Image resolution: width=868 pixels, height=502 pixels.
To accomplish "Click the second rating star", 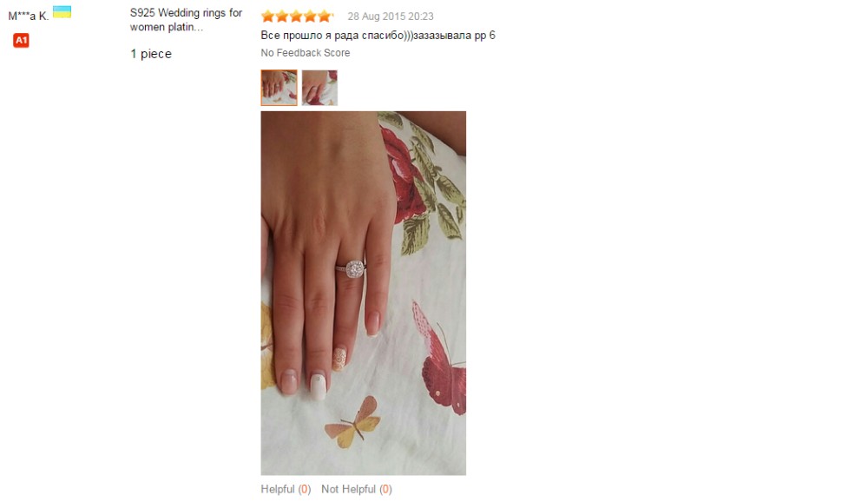I will coord(282,17).
